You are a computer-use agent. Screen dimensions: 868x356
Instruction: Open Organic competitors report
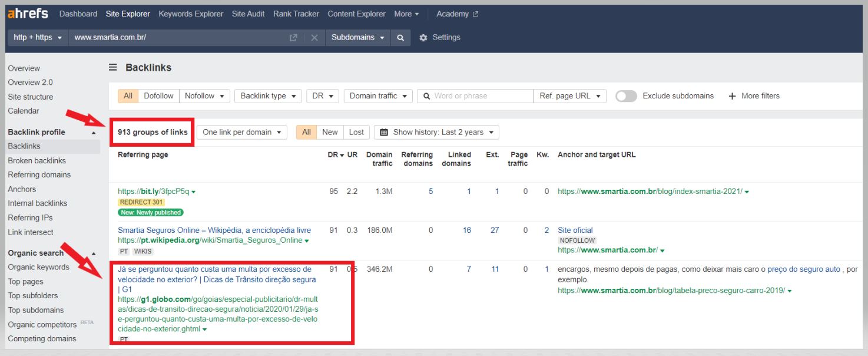pyautogui.click(x=42, y=325)
